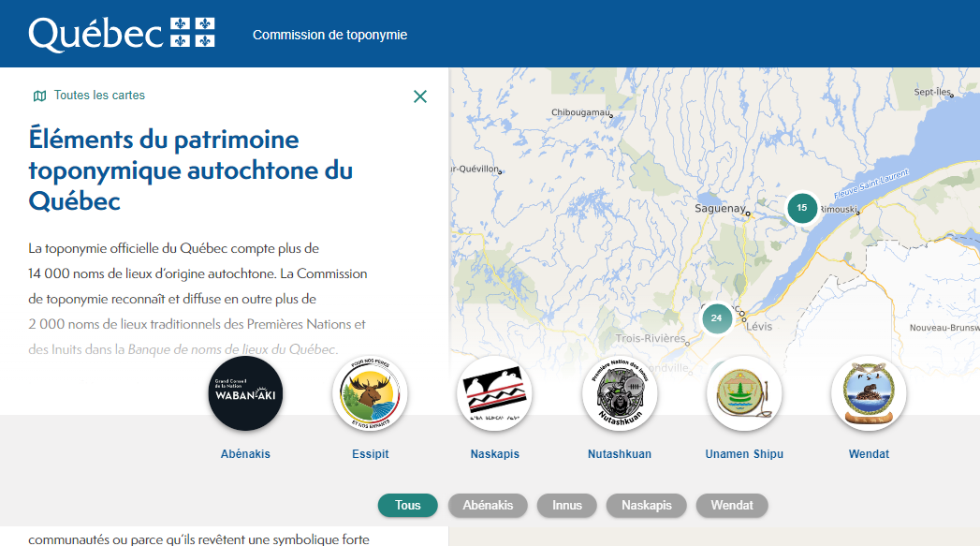
Task: Select the Unamen Shipu emblem
Action: tap(744, 394)
